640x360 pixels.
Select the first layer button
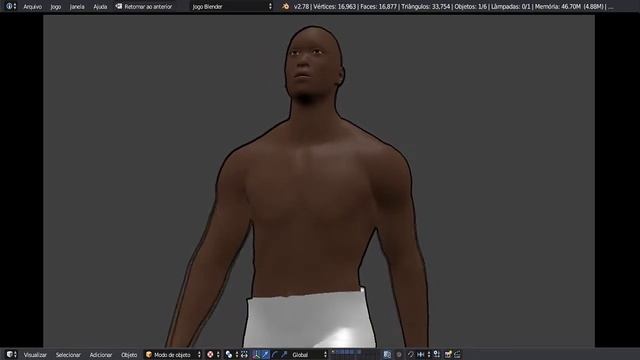pos(333,352)
